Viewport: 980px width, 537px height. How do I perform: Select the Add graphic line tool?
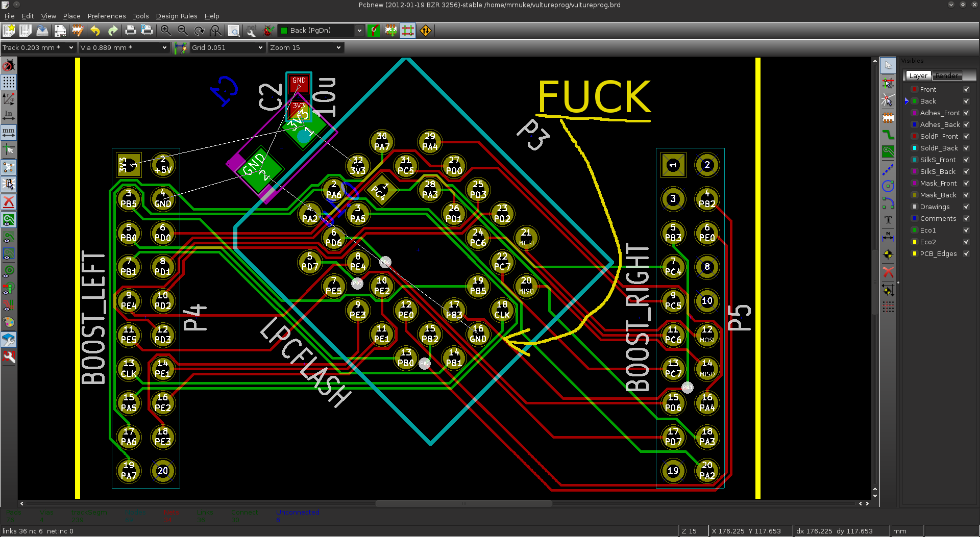coord(888,169)
